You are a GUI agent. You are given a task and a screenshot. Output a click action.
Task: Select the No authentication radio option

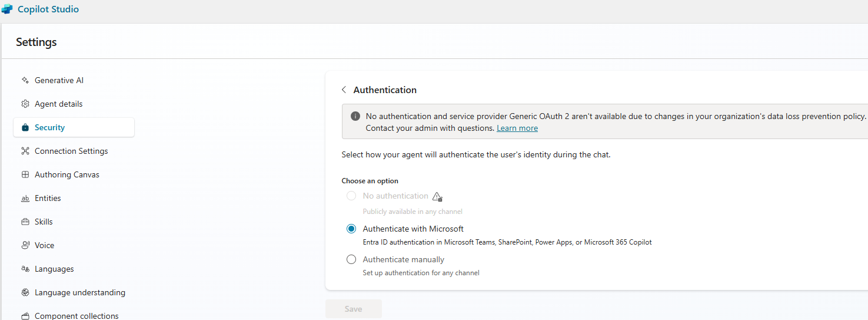tap(351, 196)
